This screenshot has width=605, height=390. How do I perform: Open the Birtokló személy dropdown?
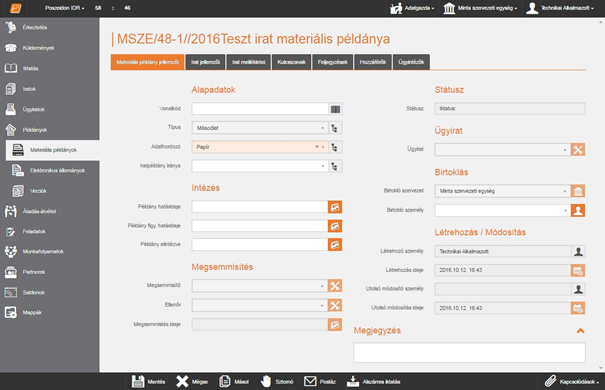pos(502,210)
